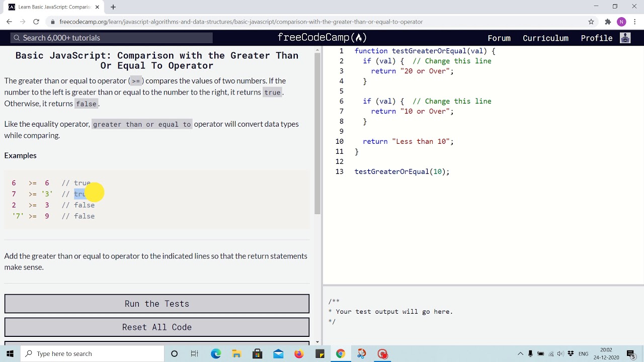Click the 'Reset All Code' button
The width and height of the screenshot is (644, 362).
coord(157,327)
